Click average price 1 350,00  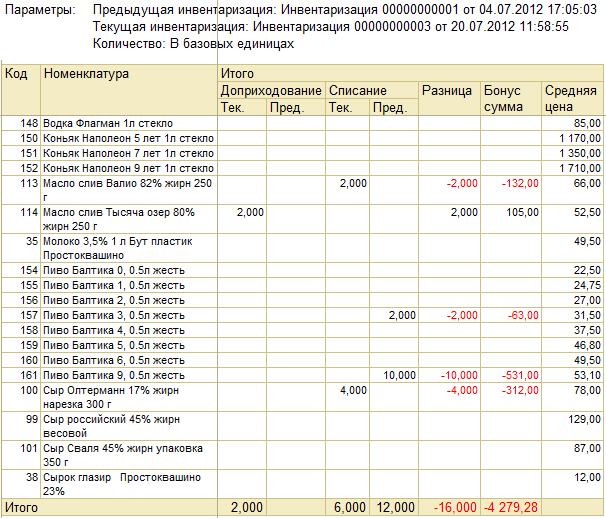click(580, 153)
